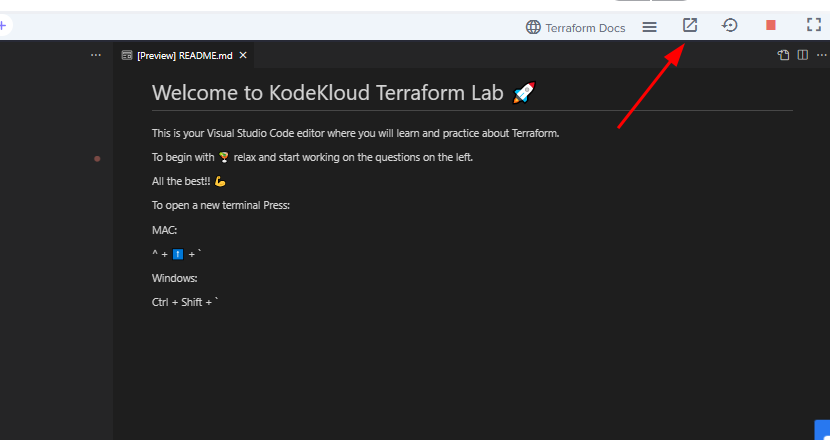Open the hamburger menu in the lab toolbar

pos(649,27)
